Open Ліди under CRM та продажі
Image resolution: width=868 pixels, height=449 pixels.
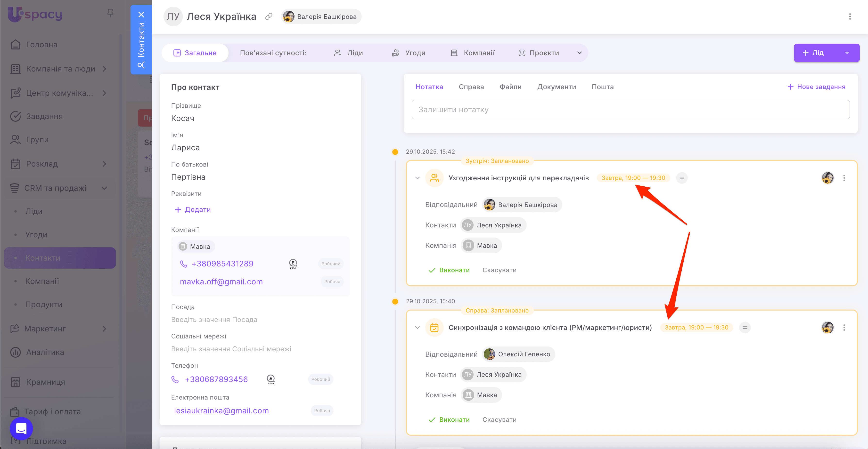[x=34, y=212]
